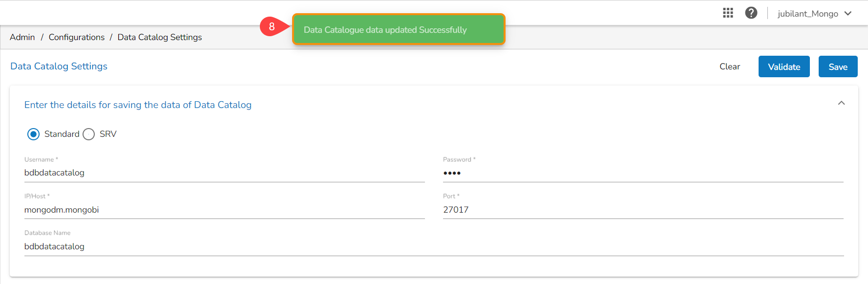Collapse the Data Catalog details panel
Viewport: 868px width, 284px height.
[x=841, y=103]
